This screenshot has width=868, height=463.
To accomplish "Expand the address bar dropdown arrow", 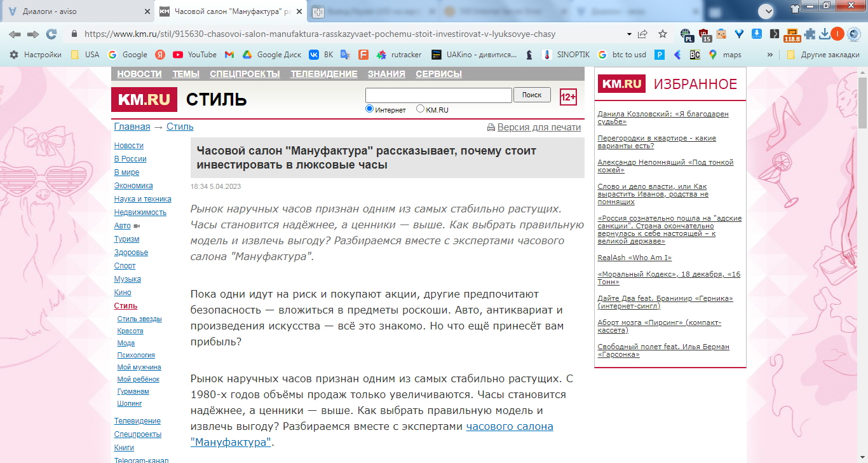I will pos(629,34).
